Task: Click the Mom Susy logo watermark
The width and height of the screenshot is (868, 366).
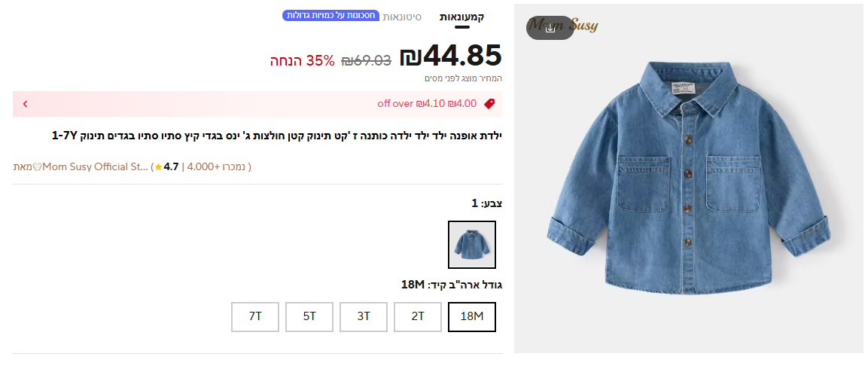Action: tap(562, 26)
